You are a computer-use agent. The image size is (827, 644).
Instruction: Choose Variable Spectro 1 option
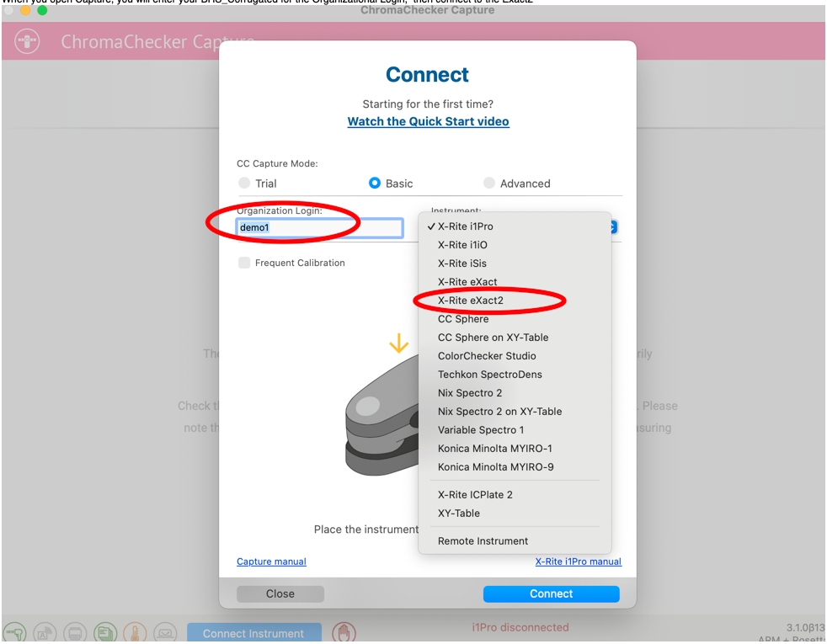tap(515, 429)
